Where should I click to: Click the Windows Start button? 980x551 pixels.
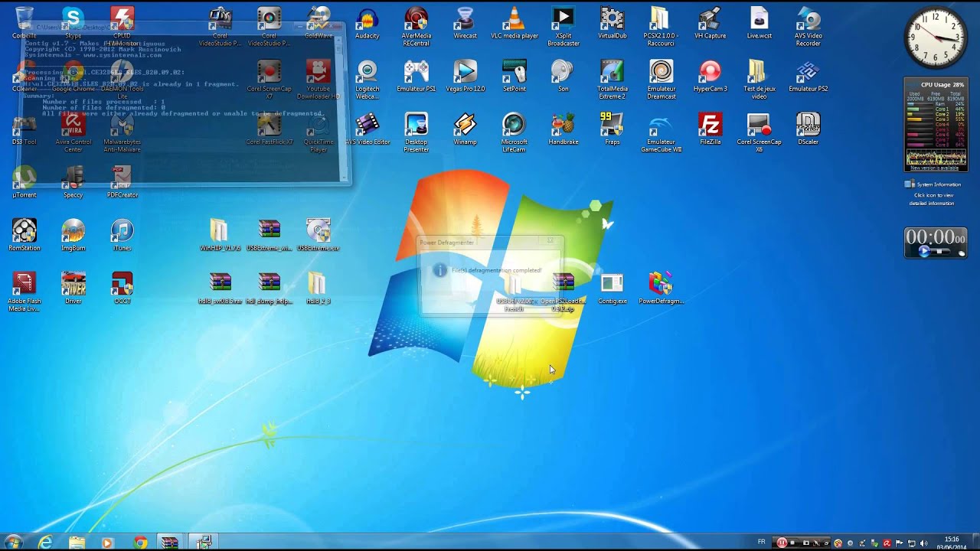(13, 542)
